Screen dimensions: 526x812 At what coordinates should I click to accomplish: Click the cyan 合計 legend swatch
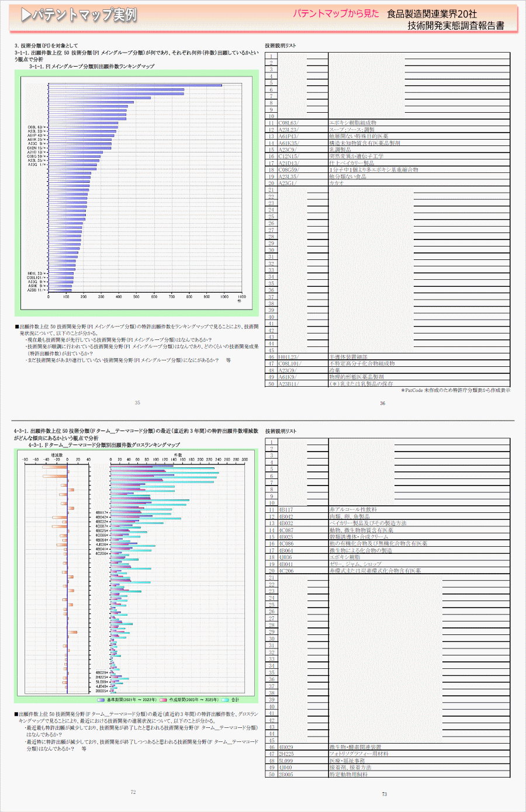click(x=225, y=699)
